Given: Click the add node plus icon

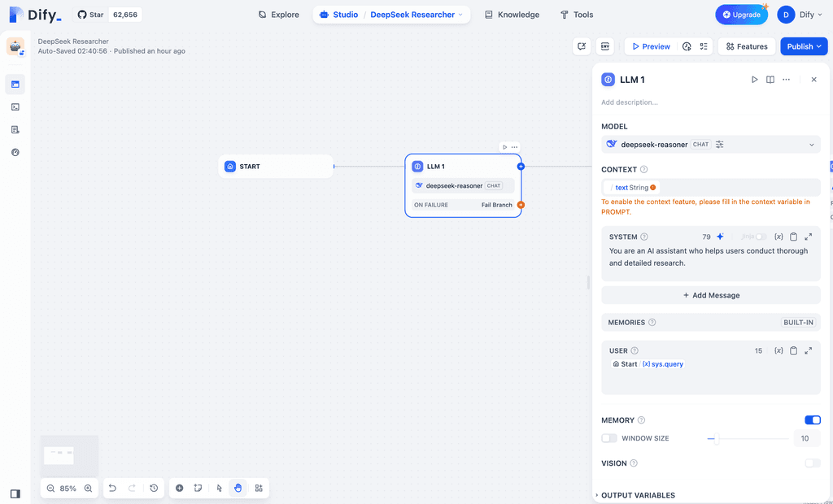Looking at the screenshot, I should pyautogui.click(x=179, y=488).
